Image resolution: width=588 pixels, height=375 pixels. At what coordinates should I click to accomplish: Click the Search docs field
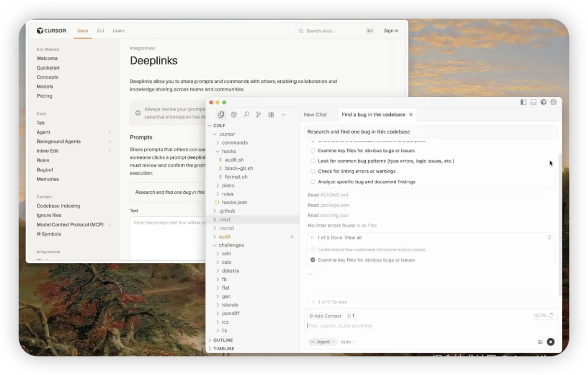click(x=335, y=30)
